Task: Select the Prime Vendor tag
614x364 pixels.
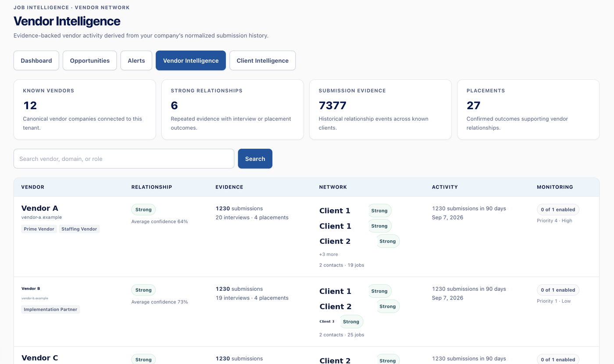Action: pyautogui.click(x=39, y=229)
